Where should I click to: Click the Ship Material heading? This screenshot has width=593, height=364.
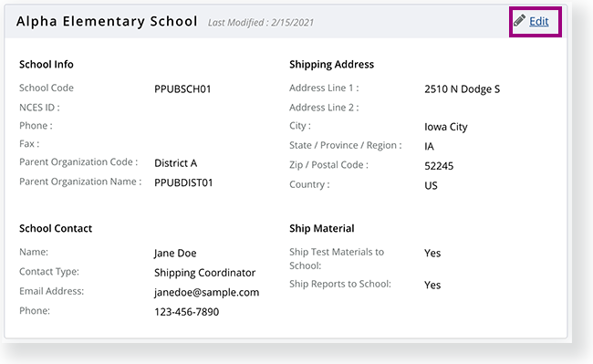321,228
